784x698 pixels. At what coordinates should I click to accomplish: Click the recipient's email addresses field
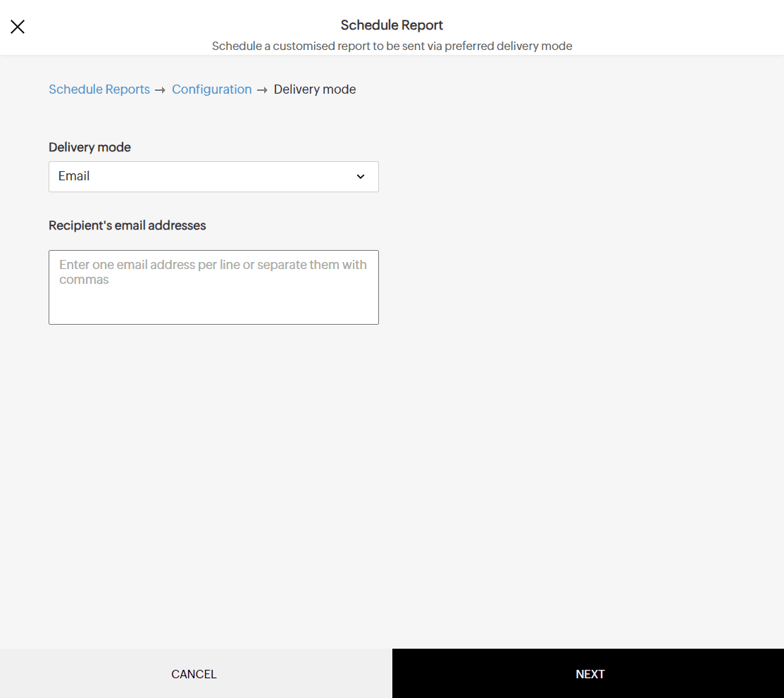213,287
